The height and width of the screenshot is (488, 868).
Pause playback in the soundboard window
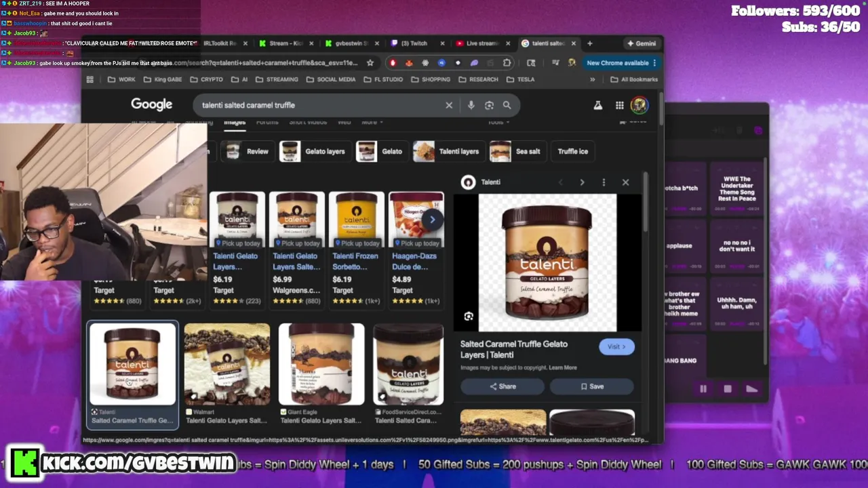(703, 389)
